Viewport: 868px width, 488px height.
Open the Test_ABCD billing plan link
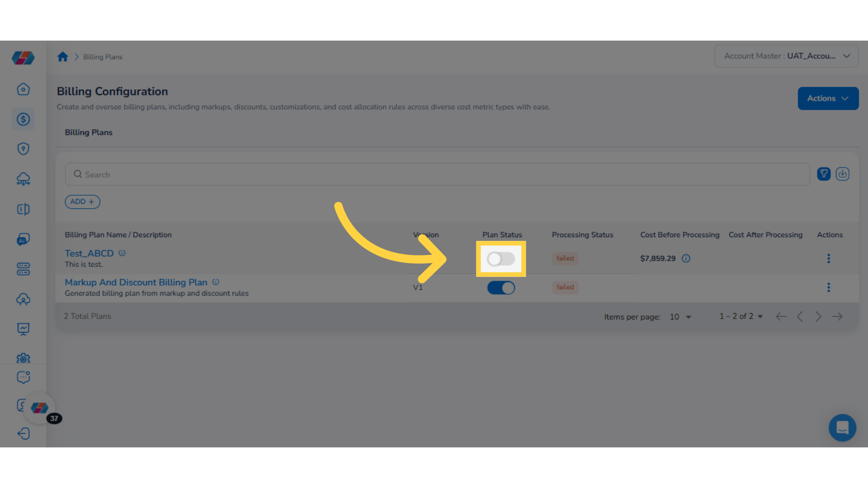(x=89, y=253)
